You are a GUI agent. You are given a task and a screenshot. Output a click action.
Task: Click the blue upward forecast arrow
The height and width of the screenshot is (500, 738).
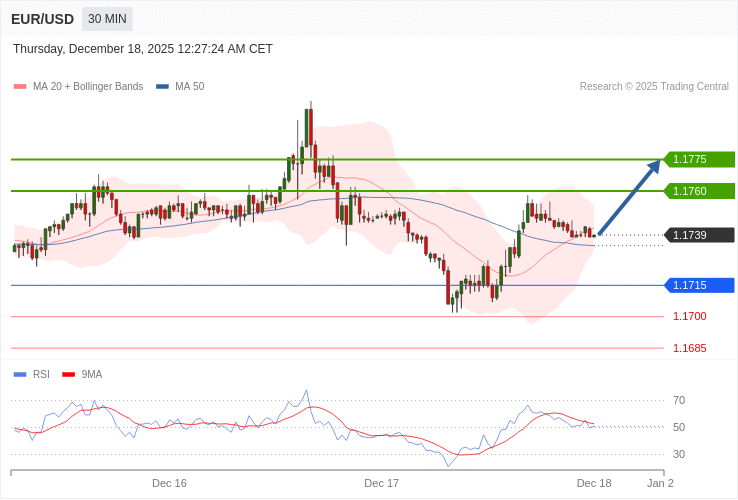click(x=630, y=197)
